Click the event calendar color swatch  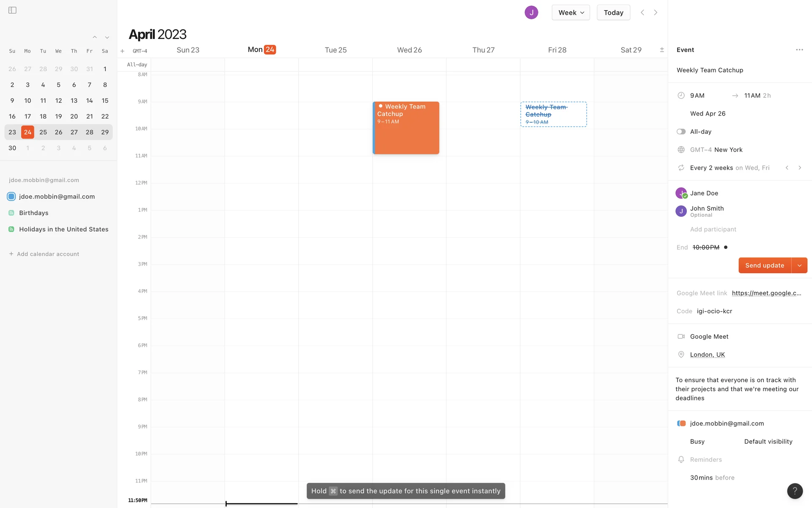(x=681, y=423)
